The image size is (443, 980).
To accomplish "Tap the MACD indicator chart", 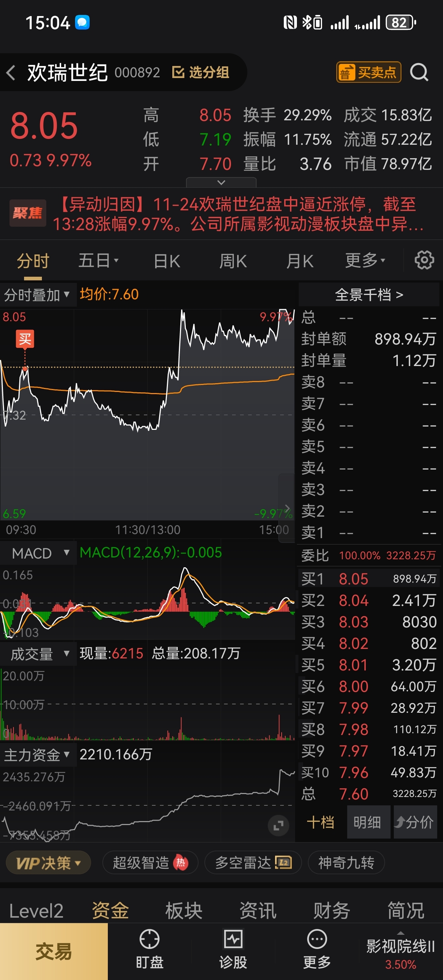I will (148, 603).
